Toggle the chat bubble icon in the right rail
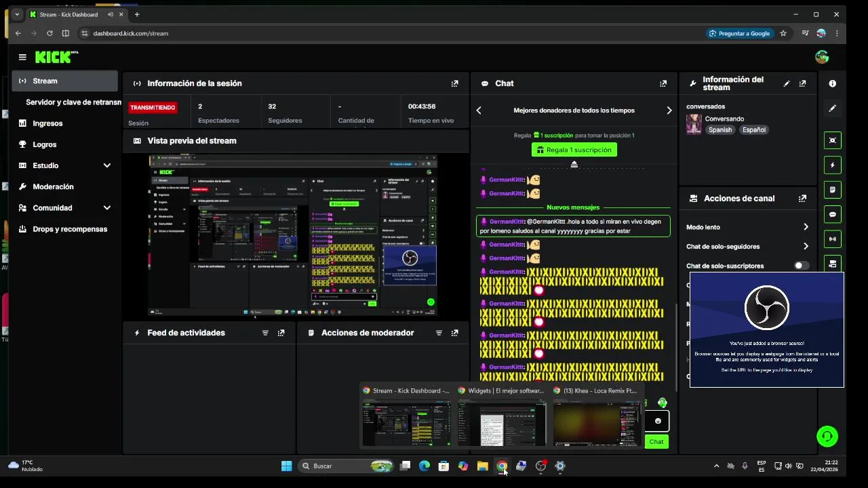The image size is (868, 488). tap(833, 214)
